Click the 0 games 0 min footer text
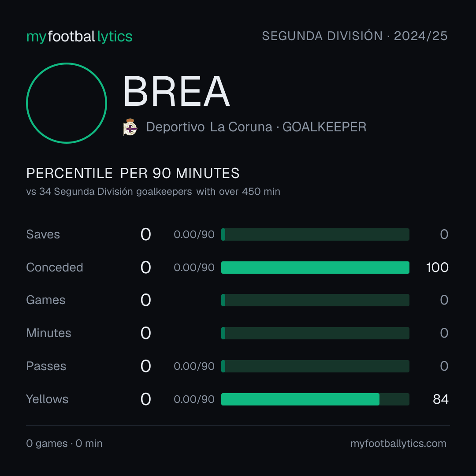Viewport: 476px width, 476px height. [64, 443]
